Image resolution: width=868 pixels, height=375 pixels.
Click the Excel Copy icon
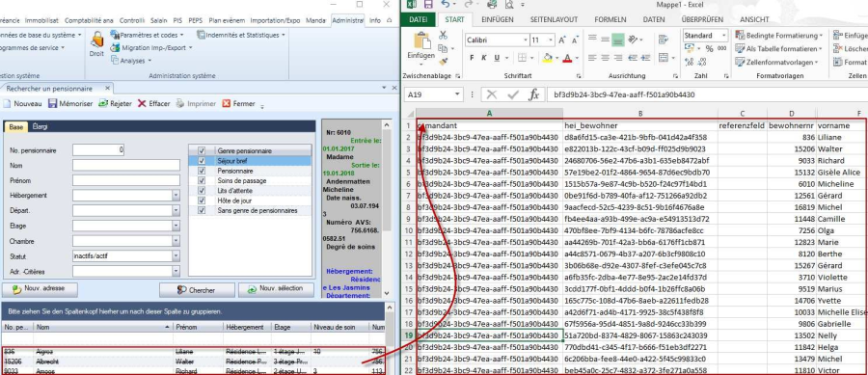(x=443, y=48)
